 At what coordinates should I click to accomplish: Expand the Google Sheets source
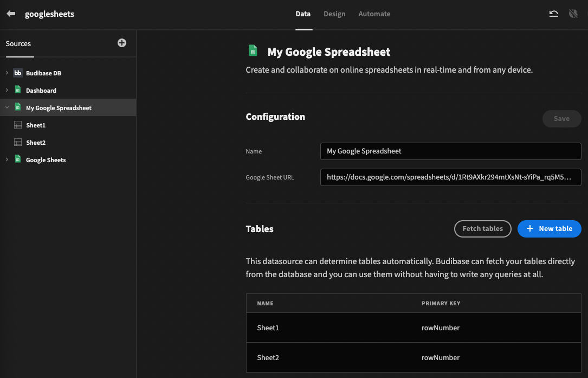(7, 159)
